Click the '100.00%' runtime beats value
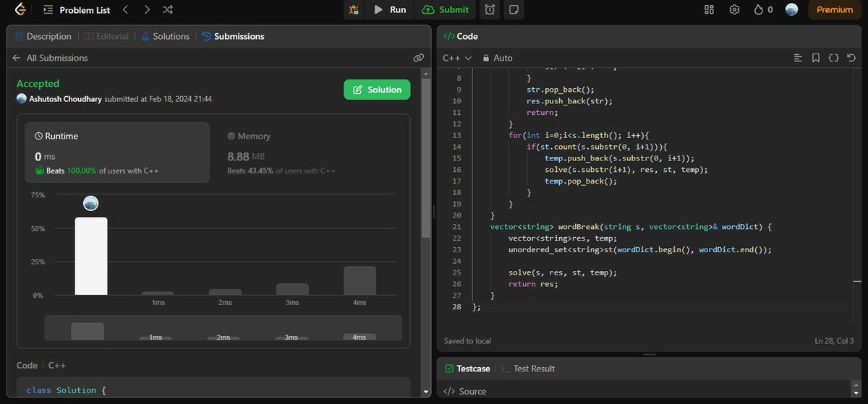This screenshot has width=868, height=404. 82,171
